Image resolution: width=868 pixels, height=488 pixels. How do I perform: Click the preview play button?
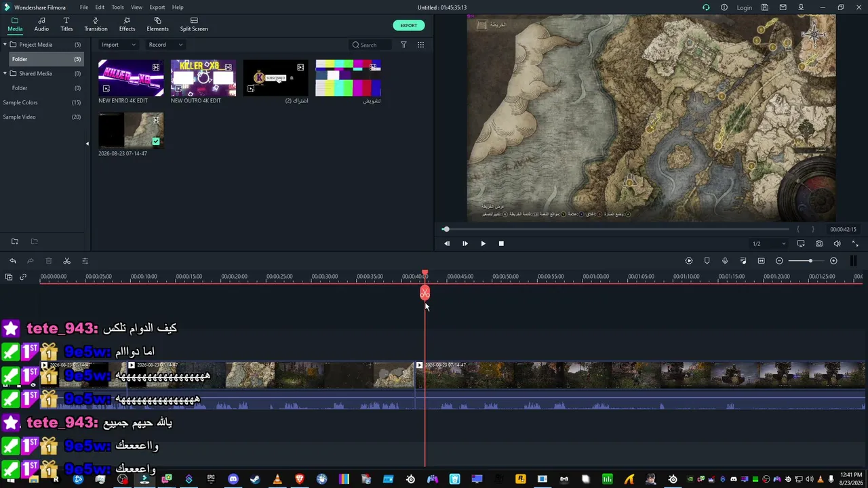coord(483,243)
